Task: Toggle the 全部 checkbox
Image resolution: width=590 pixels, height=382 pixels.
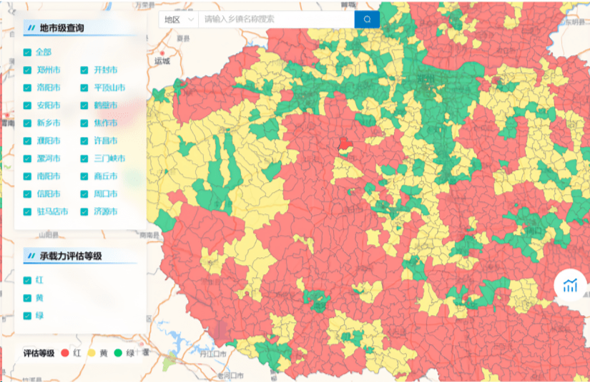Action: pos(27,52)
